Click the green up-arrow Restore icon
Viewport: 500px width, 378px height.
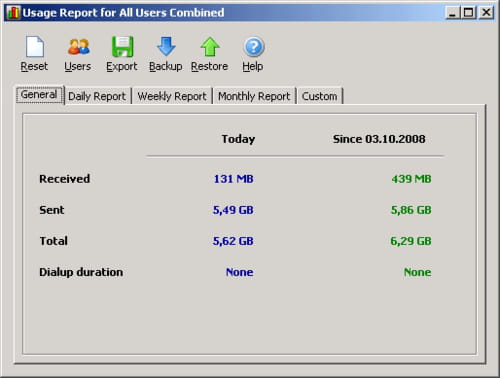[x=210, y=47]
